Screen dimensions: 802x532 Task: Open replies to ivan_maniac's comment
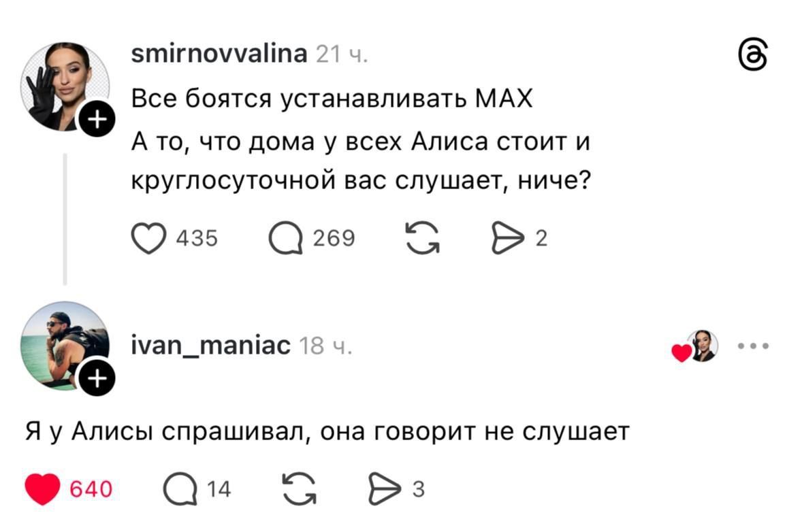pyautogui.click(x=184, y=487)
